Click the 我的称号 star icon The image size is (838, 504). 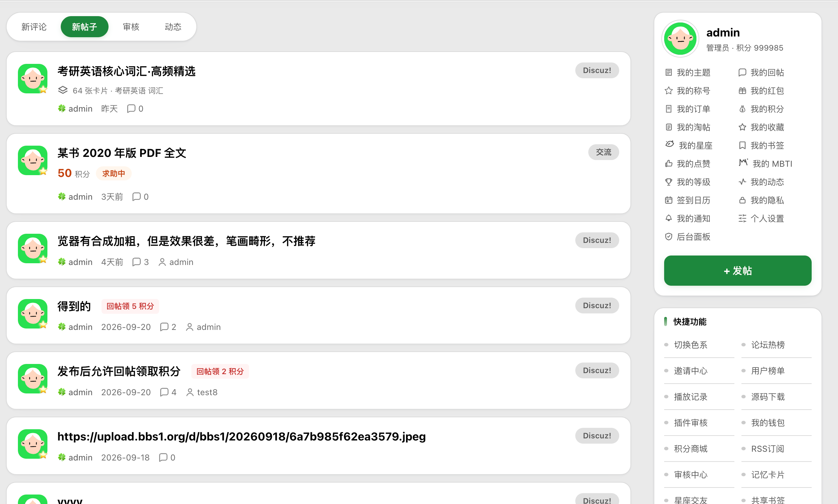click(669, 91)
